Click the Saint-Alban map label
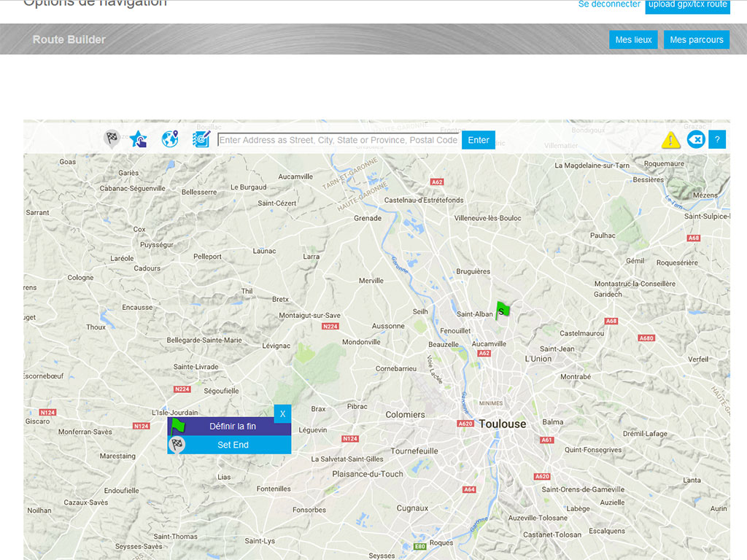Screen dimensions: 747x560 [x=475, y=314]
